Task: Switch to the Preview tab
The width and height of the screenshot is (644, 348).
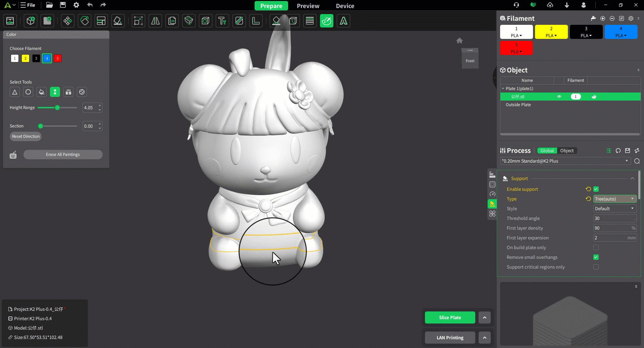Action: click(308, 6)
